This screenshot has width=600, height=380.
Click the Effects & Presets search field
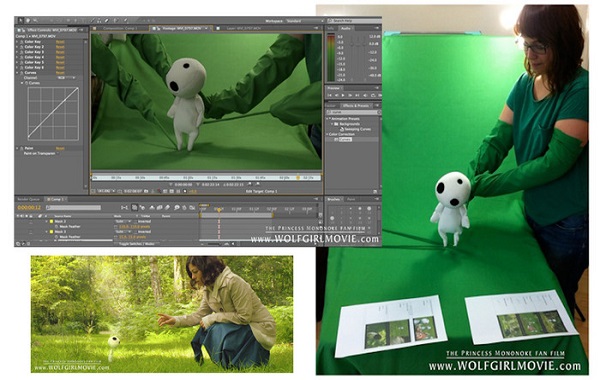pyautogui.click(x=353, y=112)
